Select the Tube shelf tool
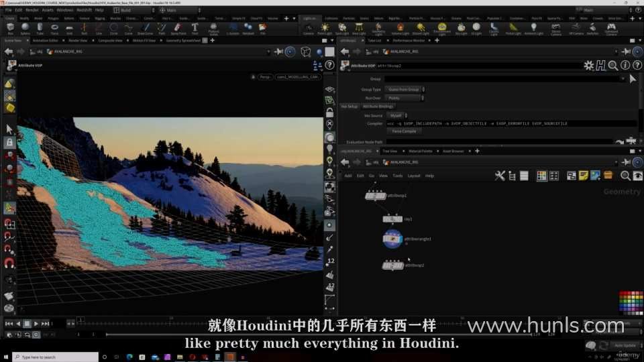This screenshot has height=362, width=644. [40, 28]
